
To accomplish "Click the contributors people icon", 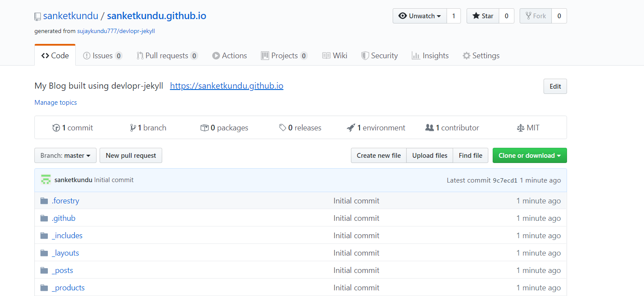I will pos(430,127).
